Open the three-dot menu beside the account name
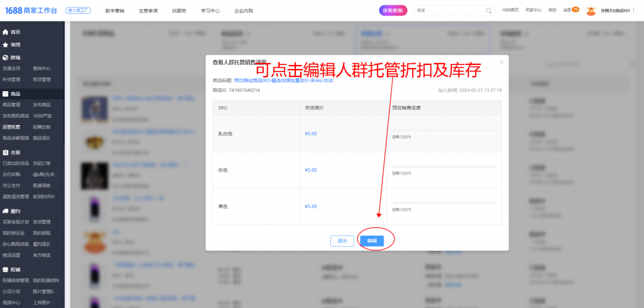Screen dimensions: 644x308 [634, 11]
